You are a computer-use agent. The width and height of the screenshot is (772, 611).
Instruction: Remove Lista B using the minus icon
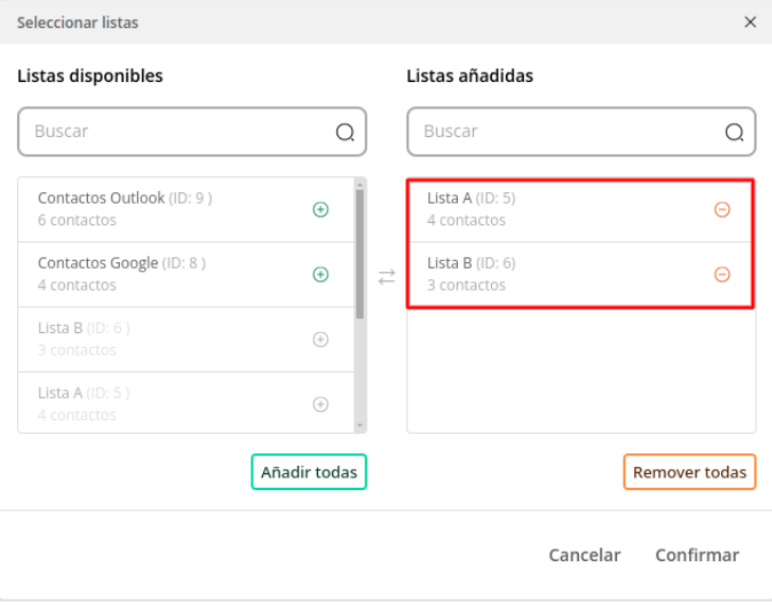coord(722,274)
